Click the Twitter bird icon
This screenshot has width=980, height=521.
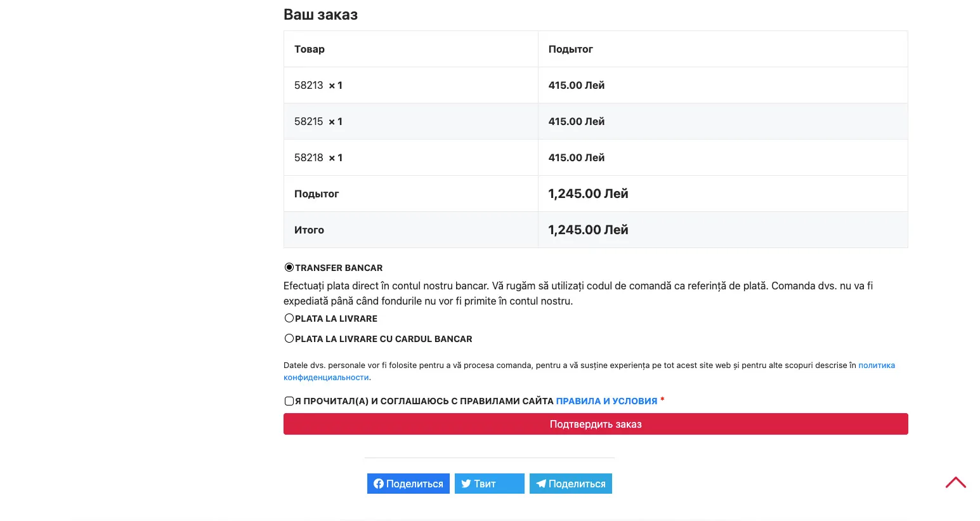tap(466, 484)
